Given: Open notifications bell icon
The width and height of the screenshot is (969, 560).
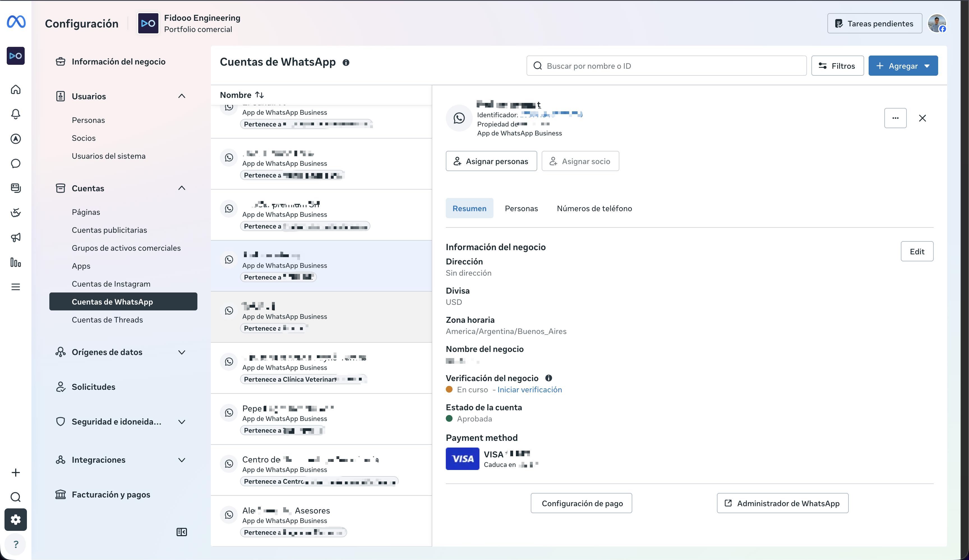Looking at the screenshot, I should tap(16, 114).
